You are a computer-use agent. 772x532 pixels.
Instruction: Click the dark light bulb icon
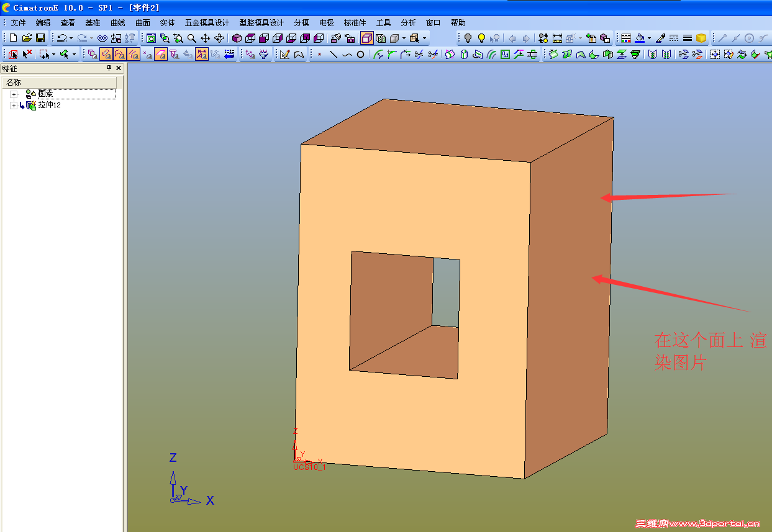pyautogui.click(x=468, y=38)
